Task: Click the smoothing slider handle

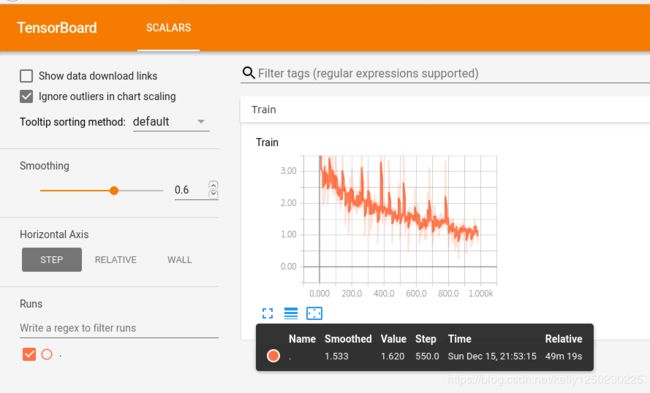Action: pyautogui.click(x=114, y=191)
